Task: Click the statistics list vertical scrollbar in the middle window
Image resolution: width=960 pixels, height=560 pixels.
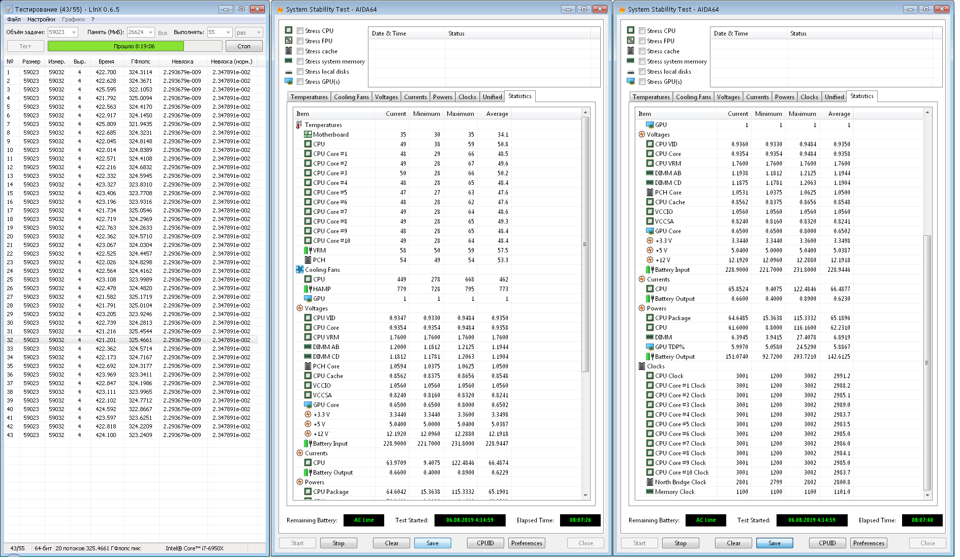Action: click(585, 304)
